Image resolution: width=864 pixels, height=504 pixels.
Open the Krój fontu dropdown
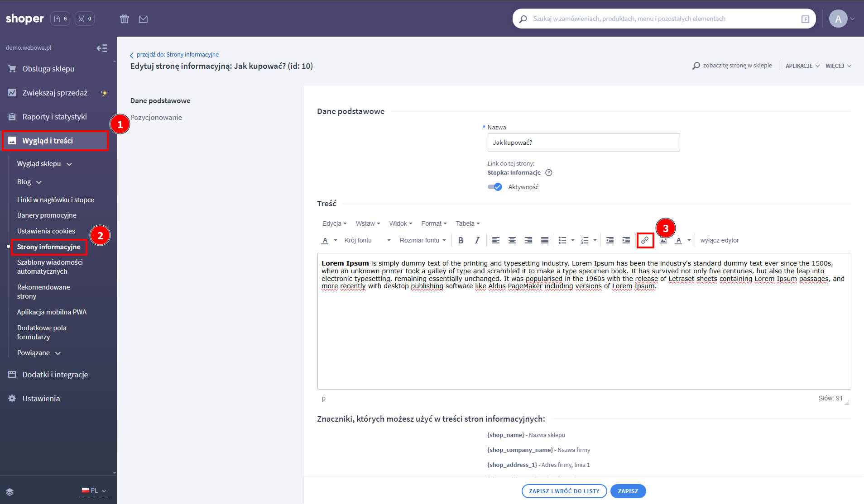click(x=367, y=240)
